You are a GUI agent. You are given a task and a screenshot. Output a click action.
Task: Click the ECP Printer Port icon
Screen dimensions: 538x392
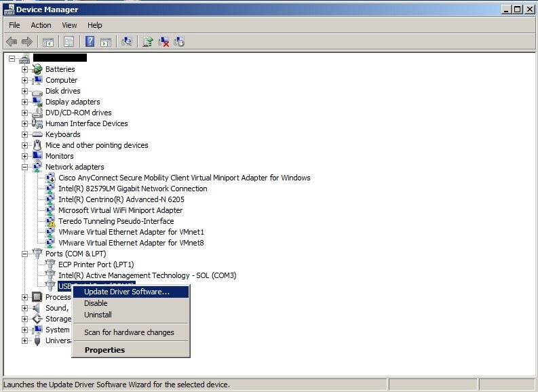(50, 264)
